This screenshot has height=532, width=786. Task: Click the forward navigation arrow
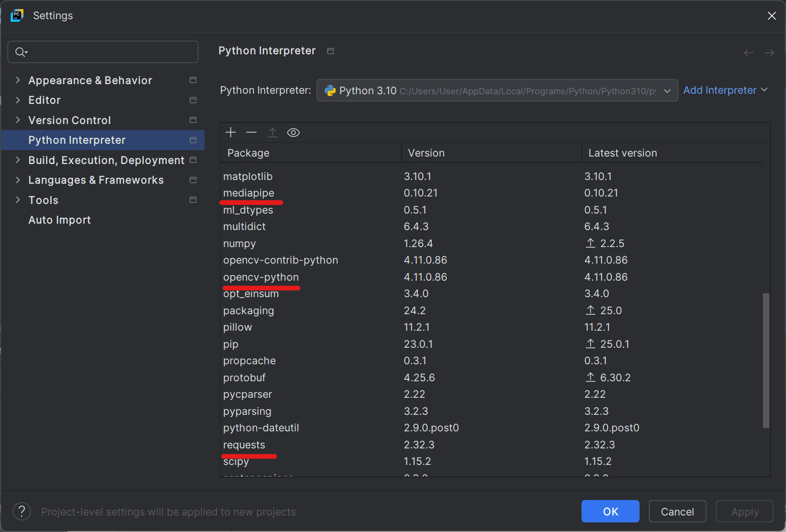click(x=769, y=53)
